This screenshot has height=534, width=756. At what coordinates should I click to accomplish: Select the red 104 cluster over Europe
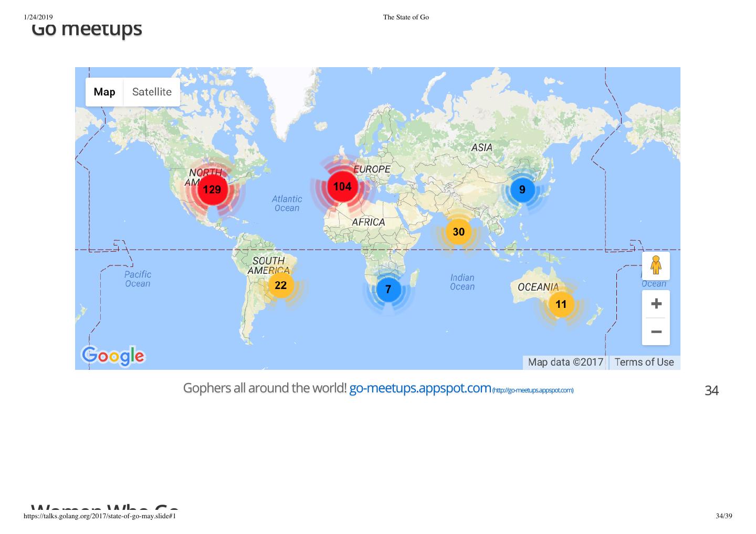point(342,186)
